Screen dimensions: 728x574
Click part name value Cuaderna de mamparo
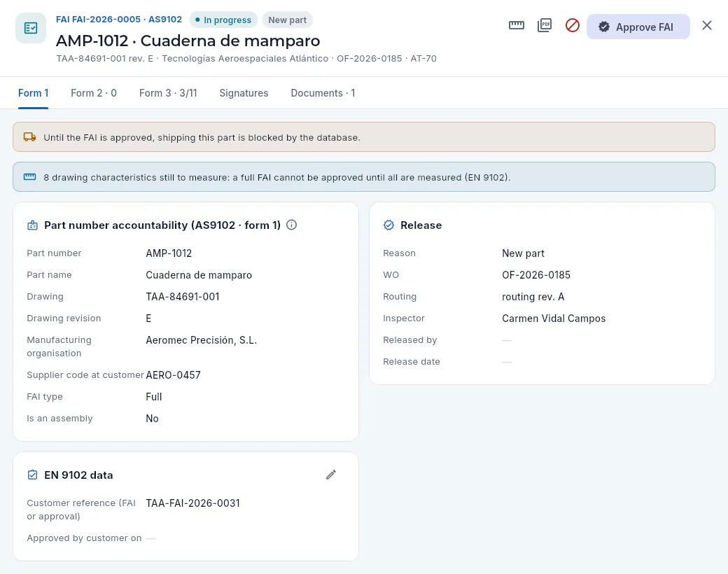point(199,275)
